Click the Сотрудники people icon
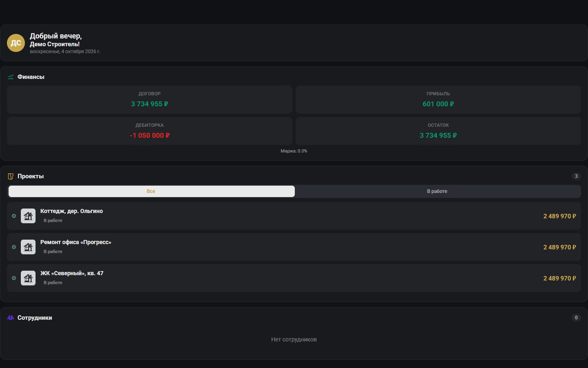 tap(11, 318)
